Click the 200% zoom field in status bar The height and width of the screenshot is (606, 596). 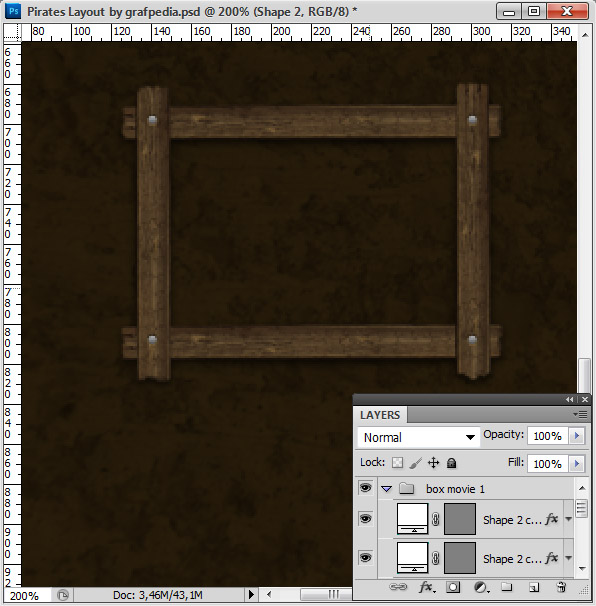26,596
